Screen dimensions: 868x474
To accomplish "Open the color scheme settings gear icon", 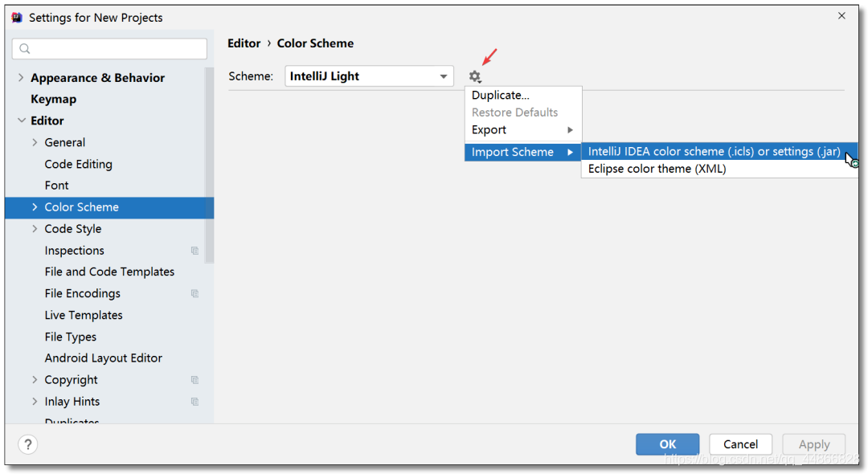I will pyautogui.click(x=475, y=76).
